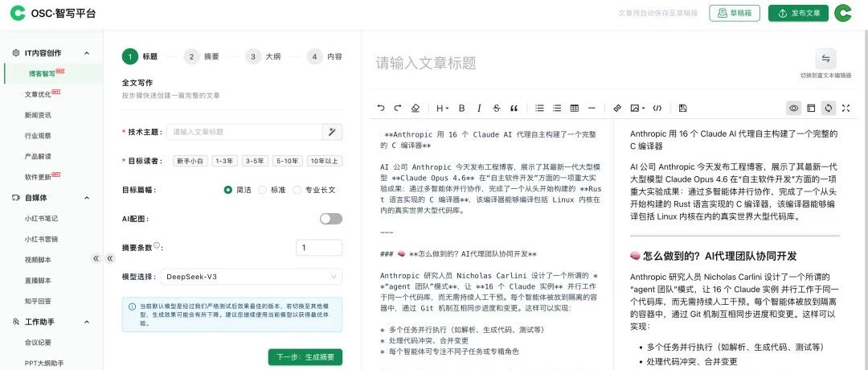Viewport: 868px width, 370px height.
Task: Go to step 1 标题
Action: (x=140, y=56)
